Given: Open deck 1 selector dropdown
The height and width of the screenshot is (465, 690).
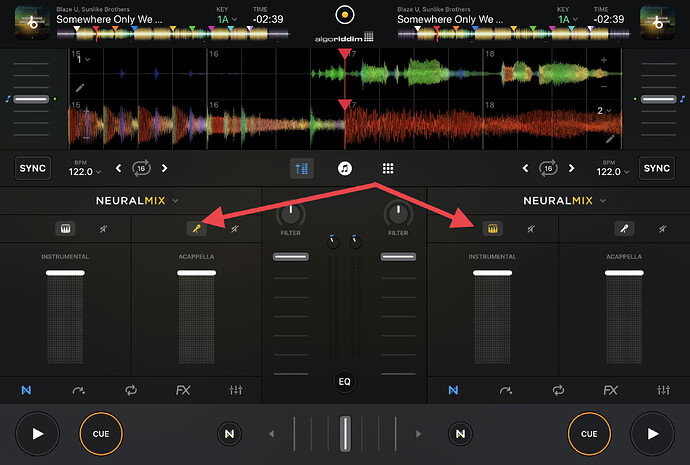Looking at the screenshot, I should [x=83, y=59].
